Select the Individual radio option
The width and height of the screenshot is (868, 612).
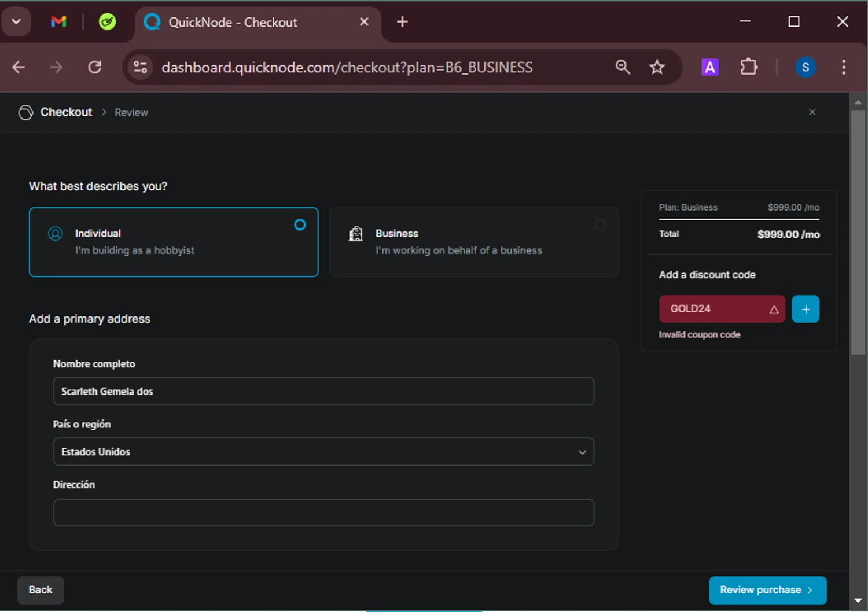tap(300, 224)
